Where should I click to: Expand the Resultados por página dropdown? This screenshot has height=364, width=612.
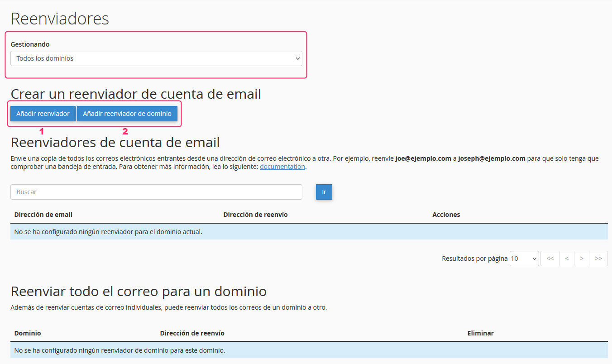(524, 259)
